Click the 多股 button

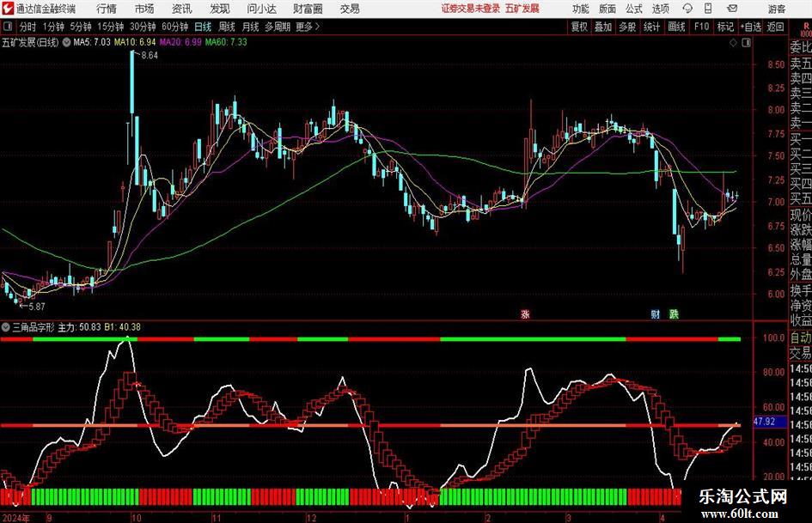tap(627, 27)
